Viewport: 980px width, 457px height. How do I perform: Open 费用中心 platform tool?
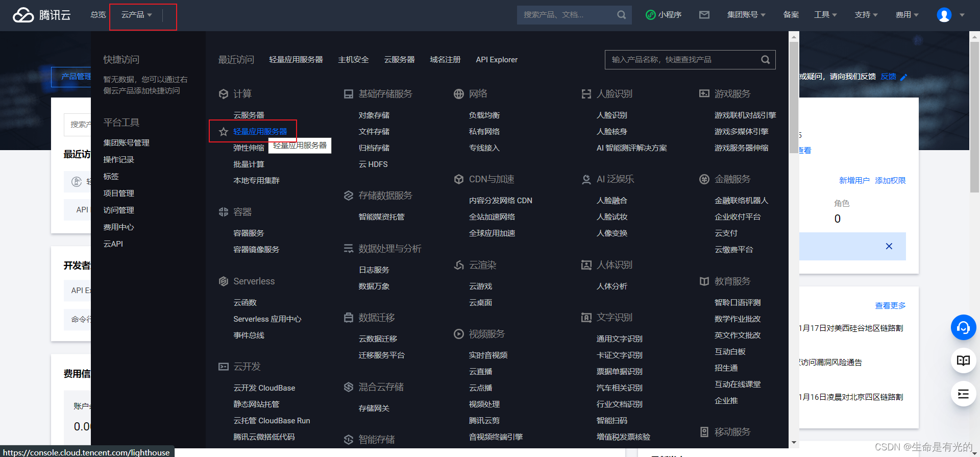(x=118, y=227)
